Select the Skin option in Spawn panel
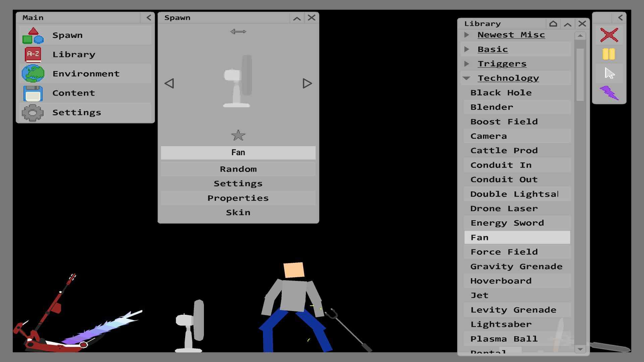Image resolution: width=644 pixels, height=362 pixels. [x=238, y=212]
